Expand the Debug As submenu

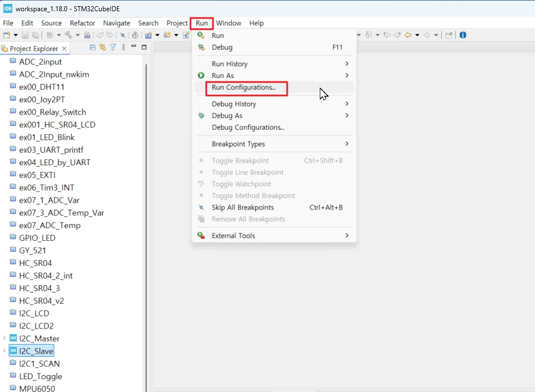pyautogui.click(x=274, y=116)
